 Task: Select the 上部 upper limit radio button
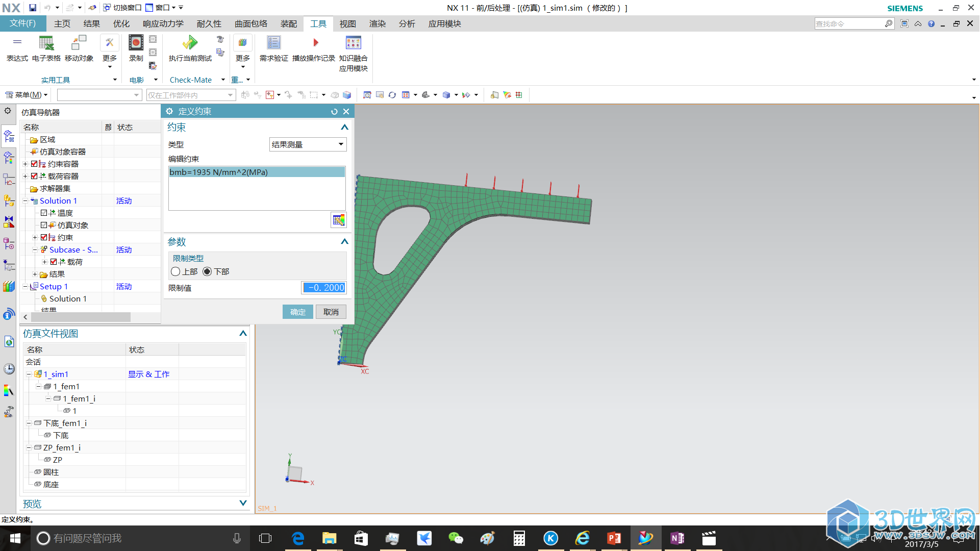tap(175, 271)
